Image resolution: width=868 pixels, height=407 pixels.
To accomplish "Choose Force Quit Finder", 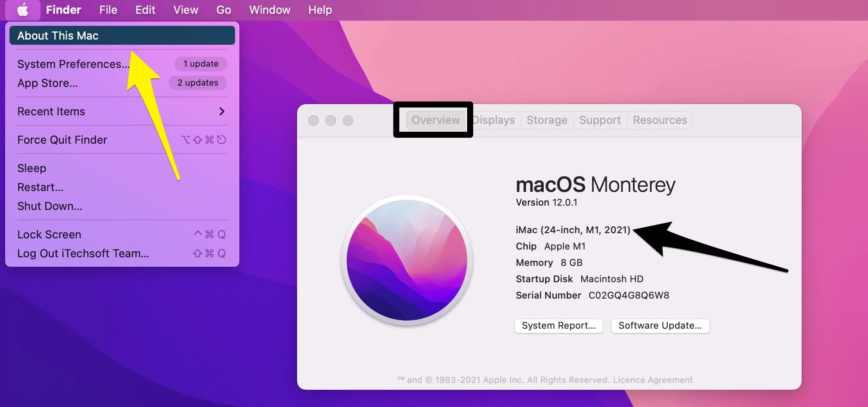I will click(62, 139).
